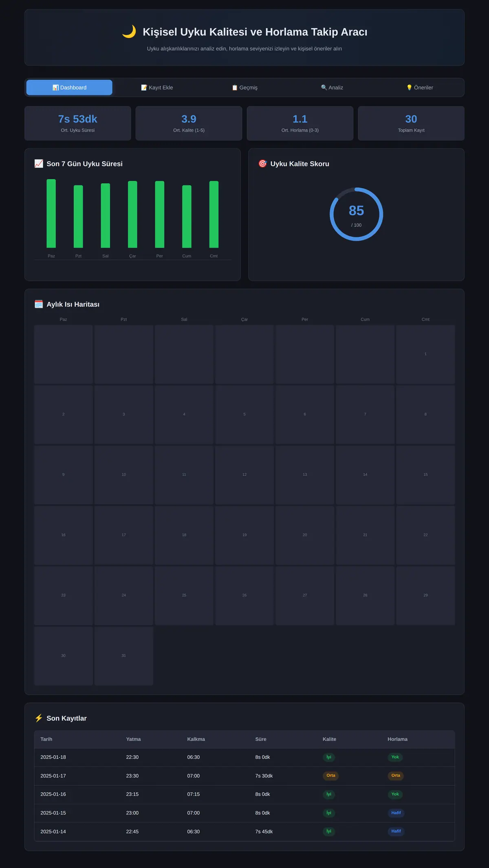Click the chart icon beside Son 7 Gün Uyku Süresi
Viewport: 489px width, 868px height.
click(x=39, y=164)
